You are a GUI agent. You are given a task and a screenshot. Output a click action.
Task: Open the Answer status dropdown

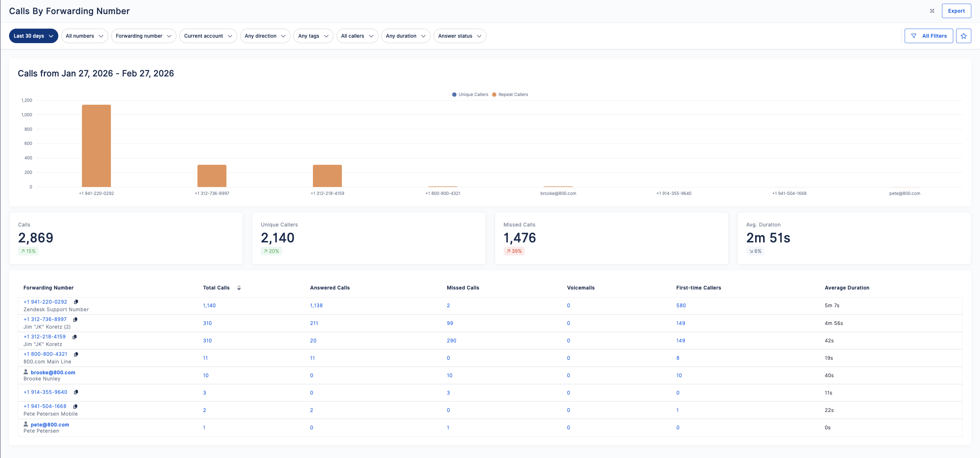(460, 36)
